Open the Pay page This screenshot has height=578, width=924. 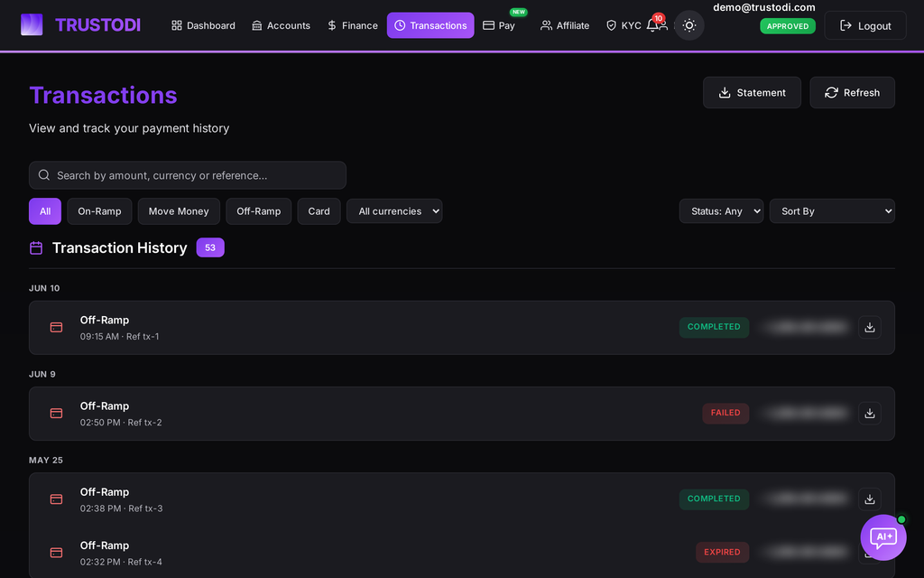[x=499, y=25]
